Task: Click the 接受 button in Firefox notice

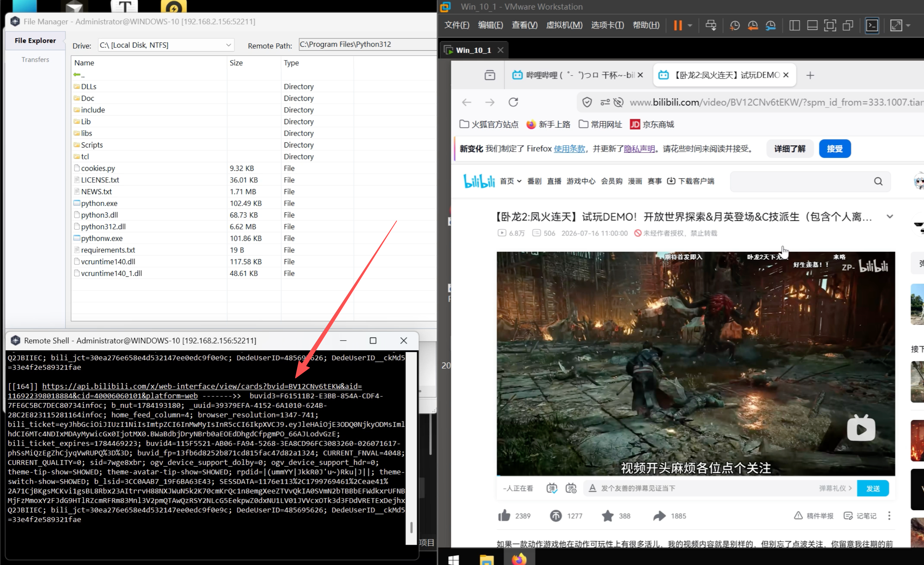Action: point(834,149)
